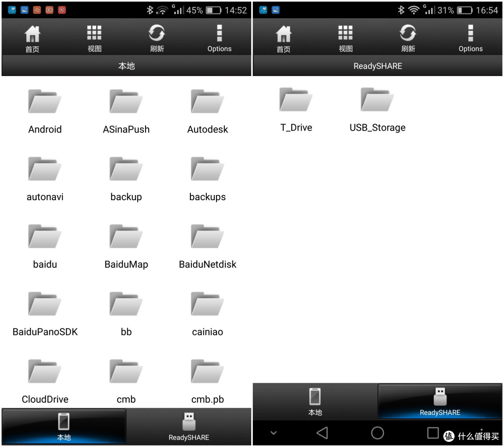Tap ReadySHARE title bar in right screen
This screenshot has width=504, height=447.
[378, 66]
